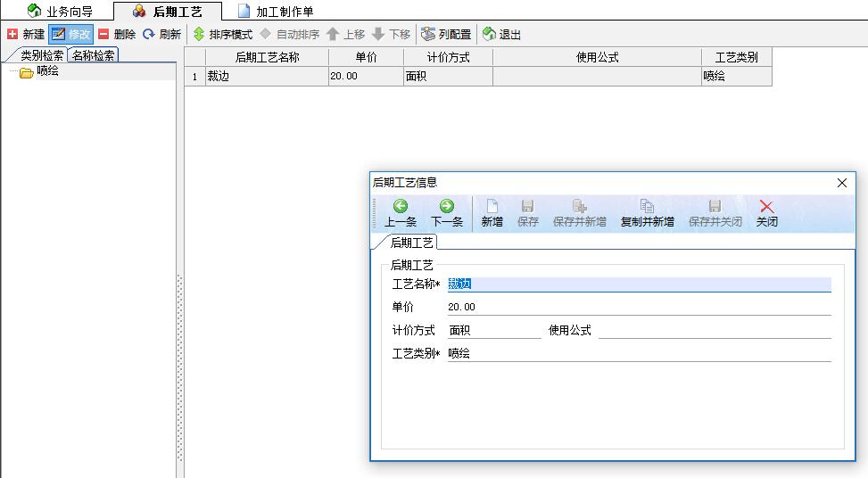
Task: Click the 使用公式 input field
Action: click(715, 330)
